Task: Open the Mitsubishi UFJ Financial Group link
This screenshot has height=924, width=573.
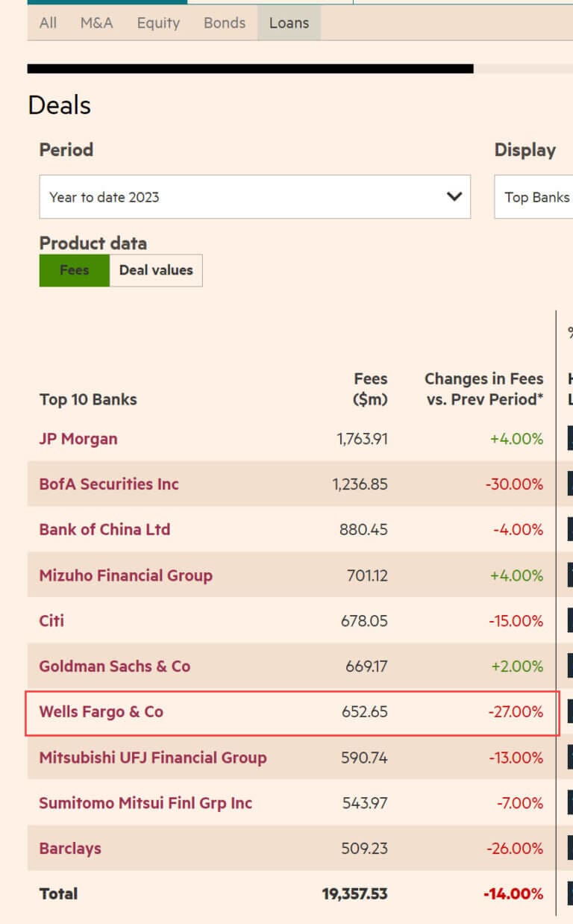Action: [152, 758]
